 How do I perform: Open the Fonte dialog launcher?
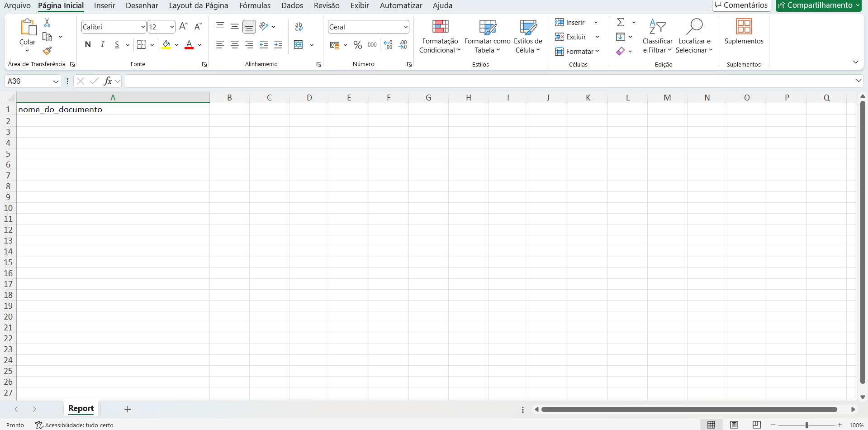204,64
